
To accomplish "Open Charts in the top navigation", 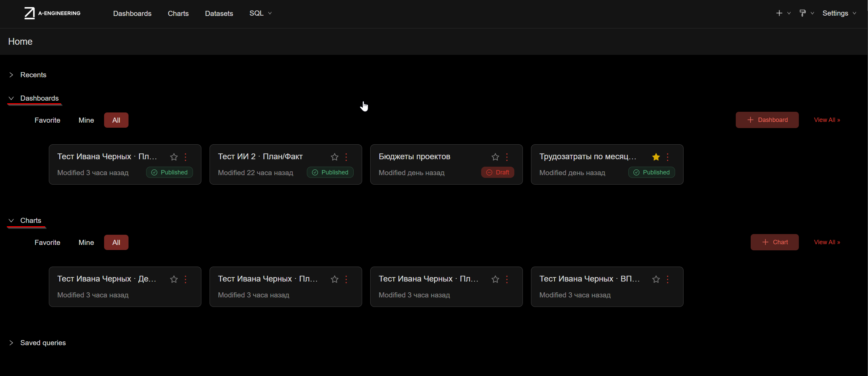I will coord(178,14).
